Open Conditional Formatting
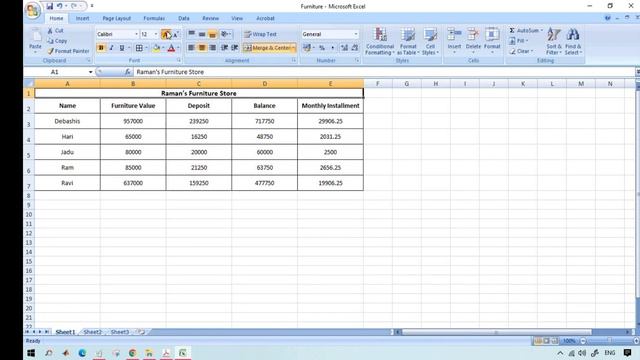The height and width of the screenshot is (360, 640). click(x=380, y=41)
